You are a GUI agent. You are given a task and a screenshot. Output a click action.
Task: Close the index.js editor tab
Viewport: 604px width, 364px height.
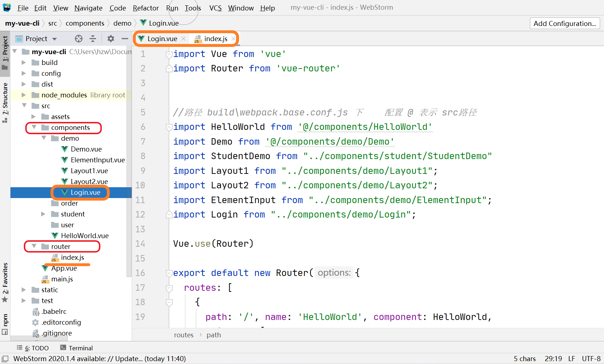coord(233,39)
